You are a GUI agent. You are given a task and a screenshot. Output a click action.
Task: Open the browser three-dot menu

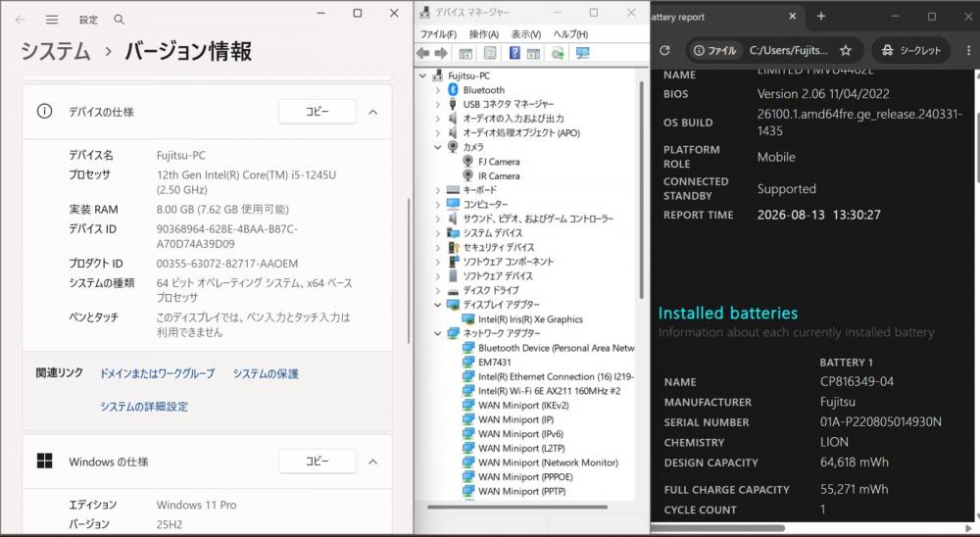(x=969, y=50)
